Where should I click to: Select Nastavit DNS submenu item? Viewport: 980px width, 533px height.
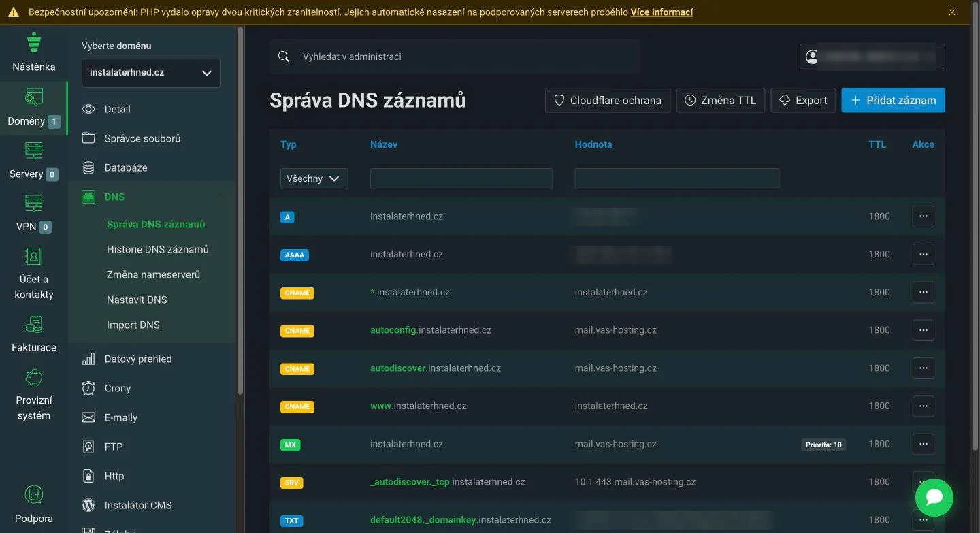click(x=137, y=300)
